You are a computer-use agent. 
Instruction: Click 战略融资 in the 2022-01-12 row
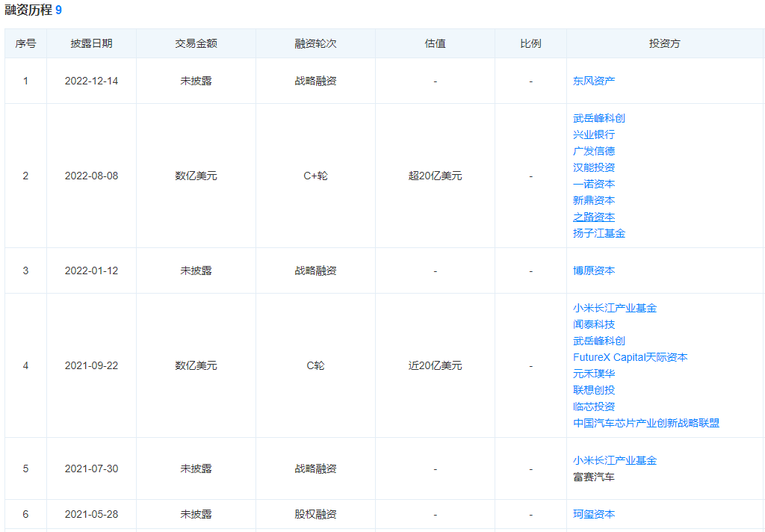coord(316,271)
